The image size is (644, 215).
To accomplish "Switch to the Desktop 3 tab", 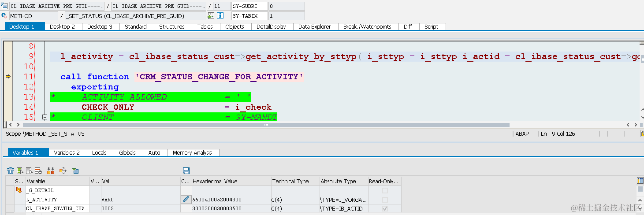I will point(100,26).
